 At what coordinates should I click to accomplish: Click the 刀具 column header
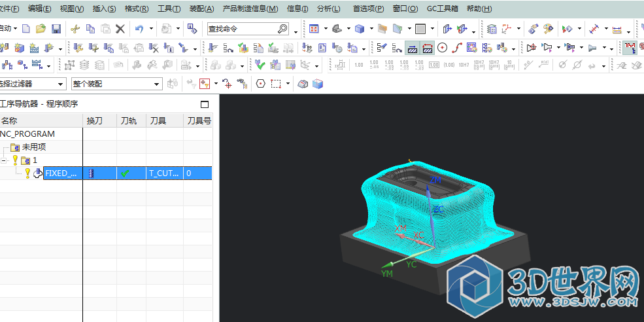[x=165, y=121]
